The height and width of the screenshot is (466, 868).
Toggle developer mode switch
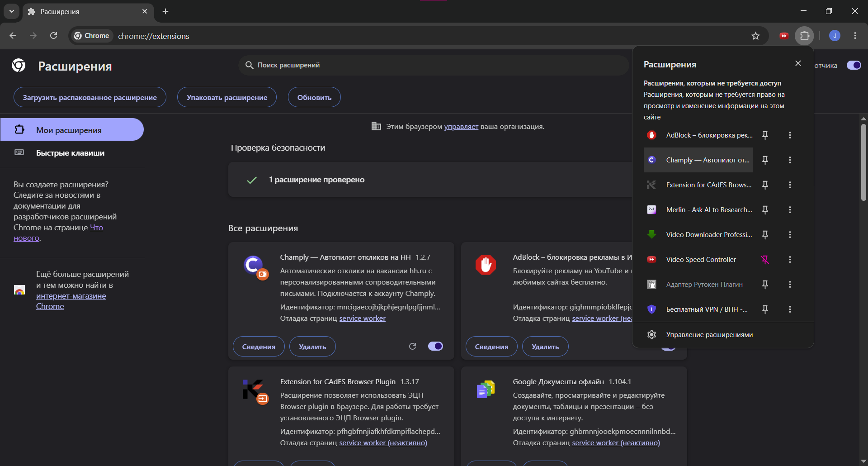coord(854,65)
